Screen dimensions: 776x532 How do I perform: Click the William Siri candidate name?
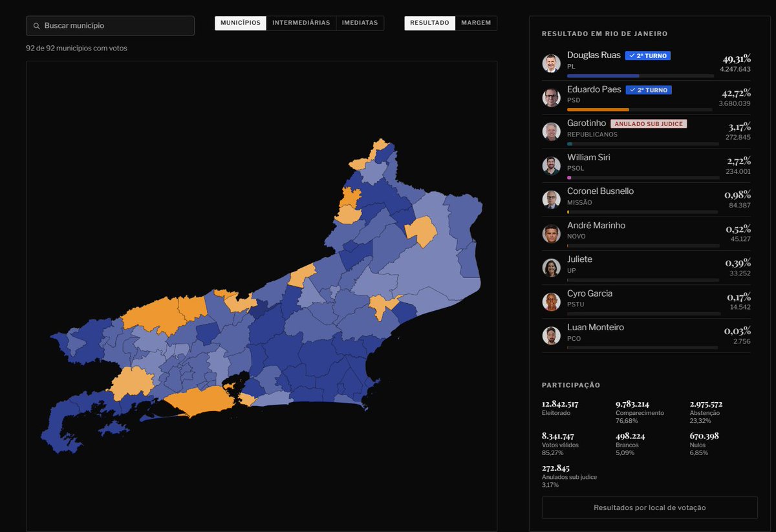[x=588, y=157]
